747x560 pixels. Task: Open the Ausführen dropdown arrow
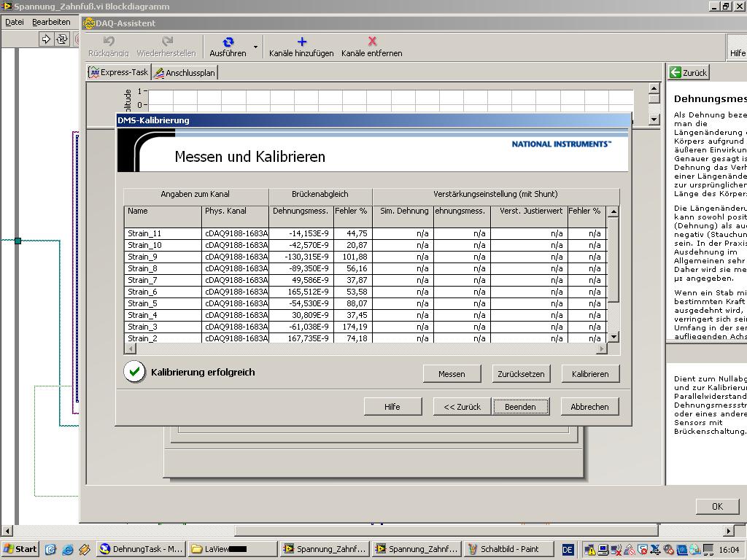pyautogui.click(x=255, y=47)
